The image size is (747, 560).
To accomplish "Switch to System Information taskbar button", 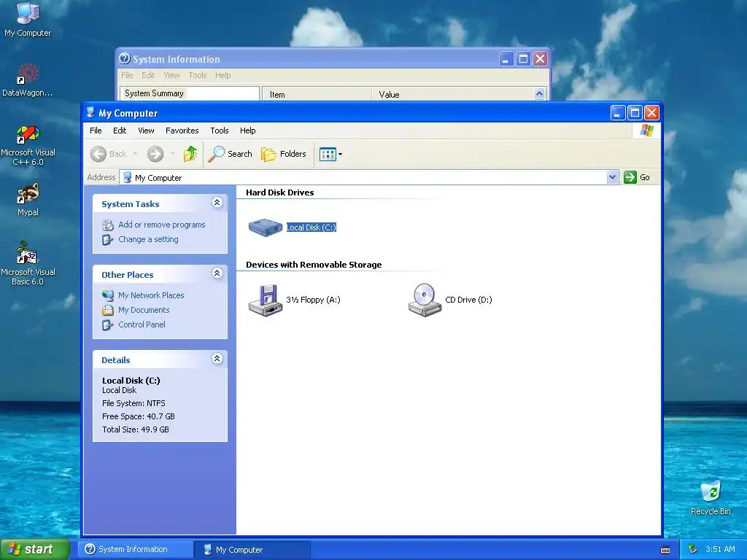I will pyautogui.click(x=136, y=549).
